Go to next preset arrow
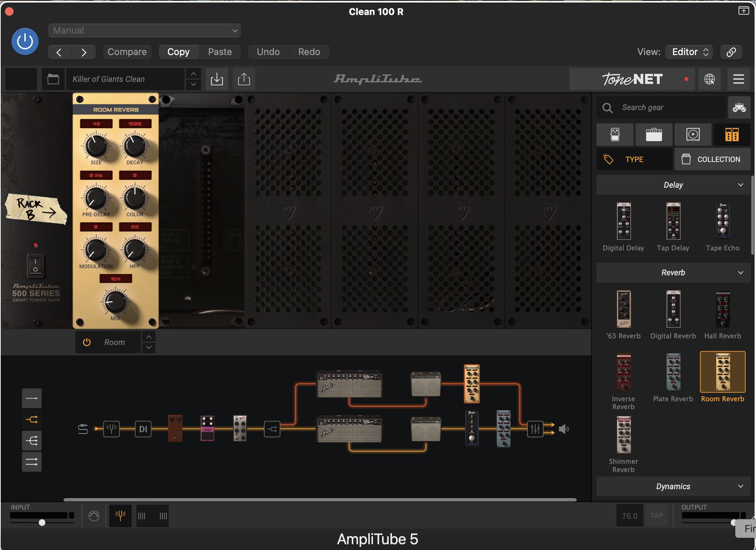756x550 pixels. pyautogui.click(x=84, y=52)
